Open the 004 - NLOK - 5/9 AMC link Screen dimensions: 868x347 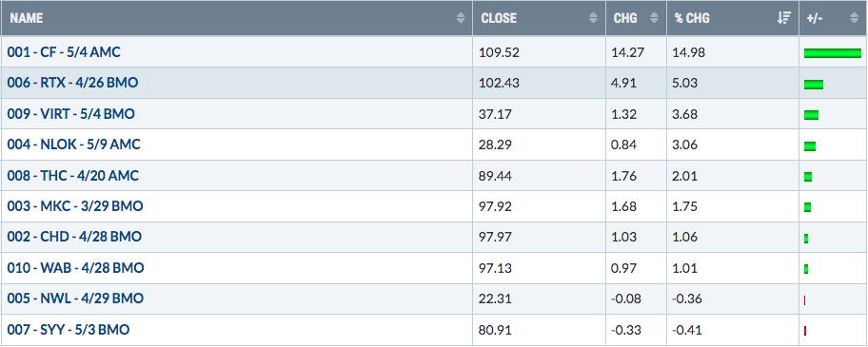[73, 145]
